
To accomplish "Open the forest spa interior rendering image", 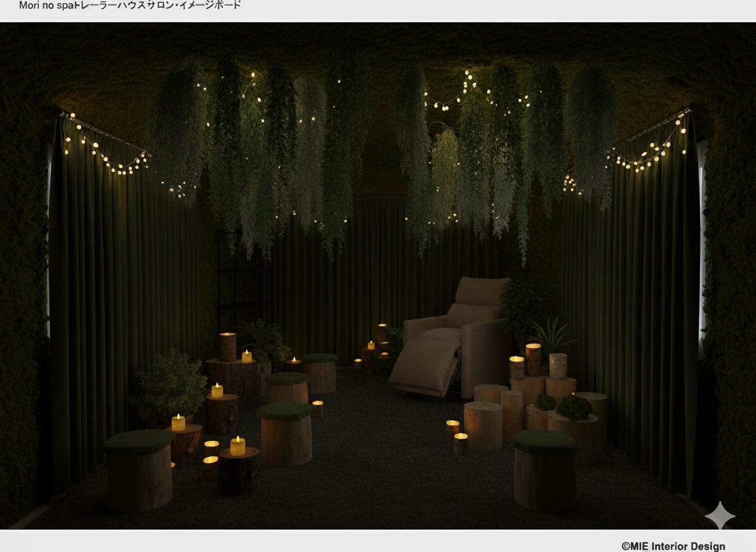I will pyautogui.click(x=378, y=275).
